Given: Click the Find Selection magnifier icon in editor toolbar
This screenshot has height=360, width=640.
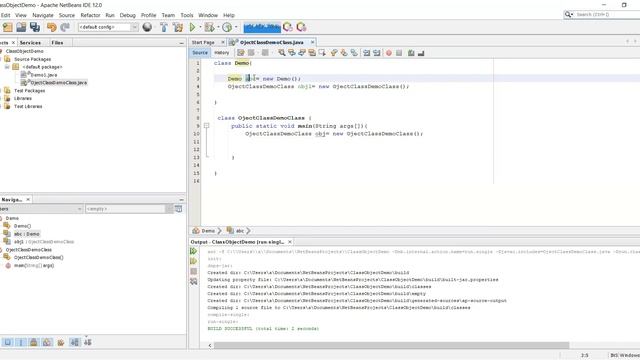Looking at the screenshot, I should click(282, 53).
